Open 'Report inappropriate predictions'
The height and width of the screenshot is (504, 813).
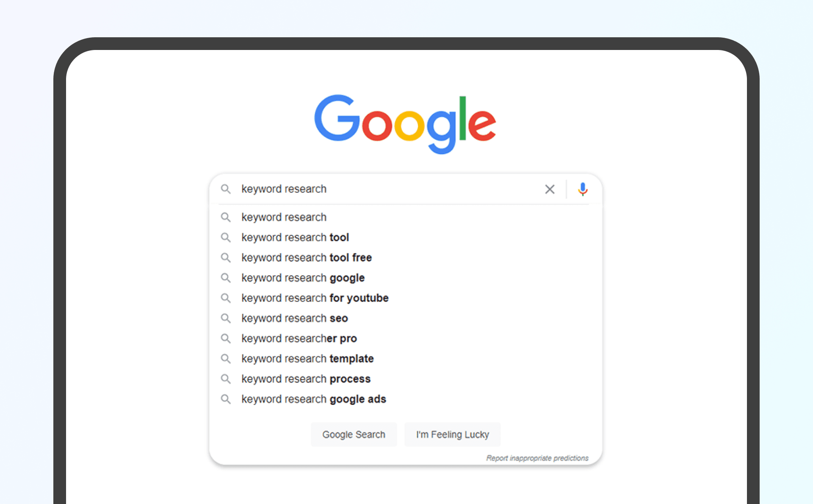537,458
